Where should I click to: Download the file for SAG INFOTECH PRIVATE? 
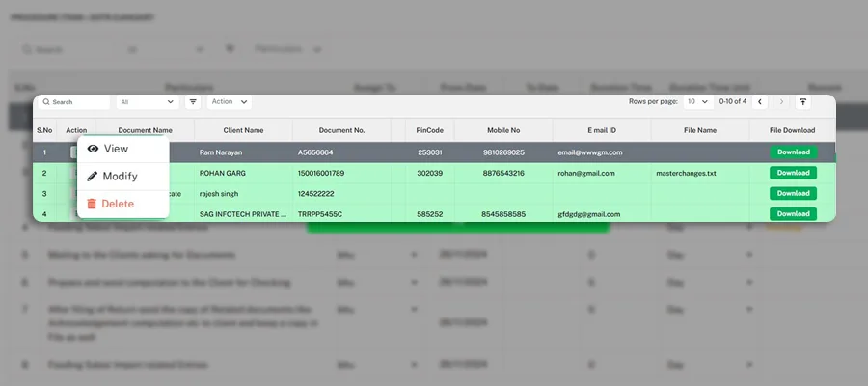(794, 214)
